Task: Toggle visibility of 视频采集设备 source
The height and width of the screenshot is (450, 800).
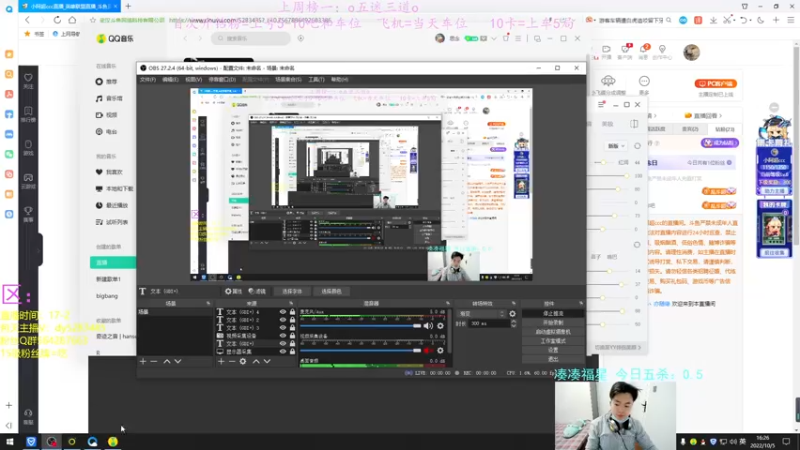Action: coord(283,336)
